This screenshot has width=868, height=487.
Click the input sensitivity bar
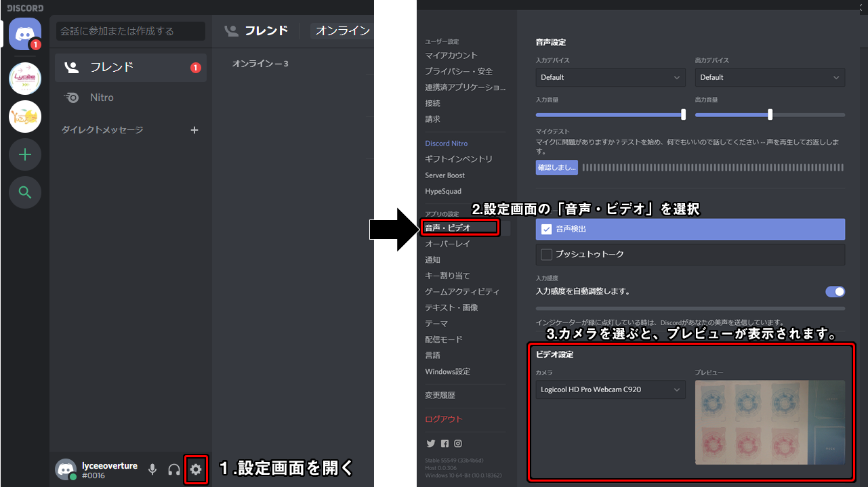pos(690,309)
